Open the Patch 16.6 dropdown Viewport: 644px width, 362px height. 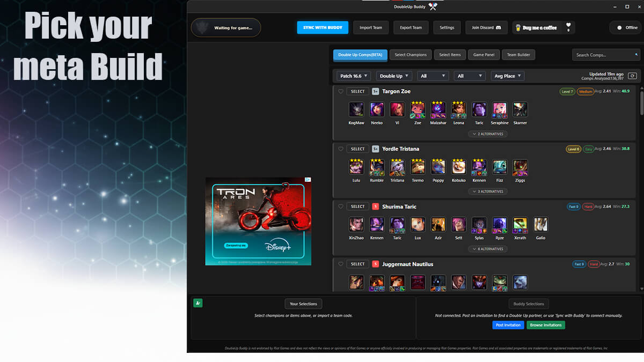pyautogui.click(x=355, y=76)
